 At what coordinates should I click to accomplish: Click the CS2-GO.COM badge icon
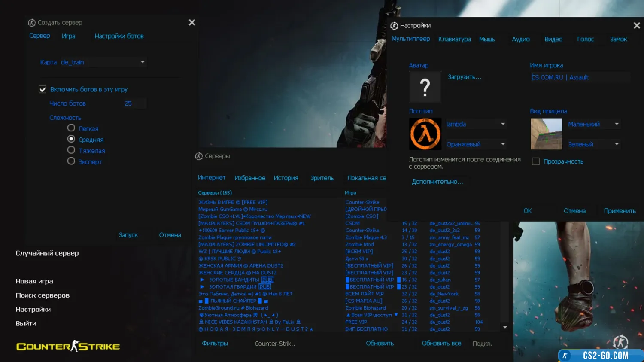[x=565, y=355]
